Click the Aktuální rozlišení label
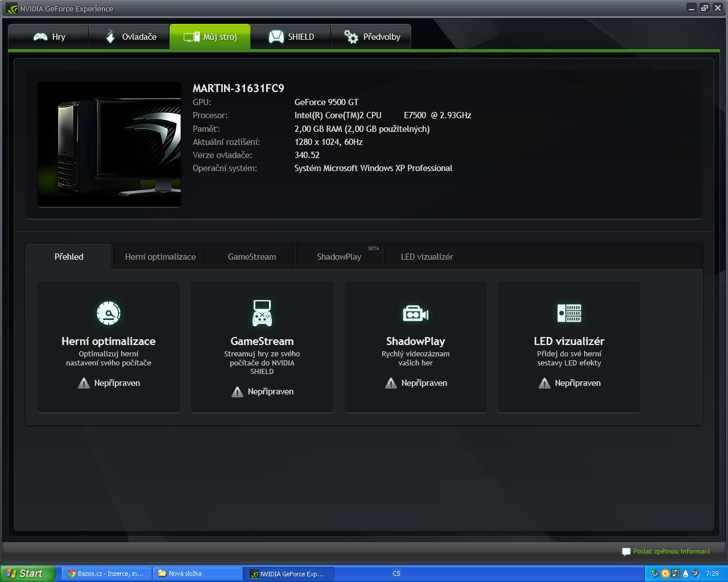This screenshot has width=728, height=582. (x=226, y=142)
